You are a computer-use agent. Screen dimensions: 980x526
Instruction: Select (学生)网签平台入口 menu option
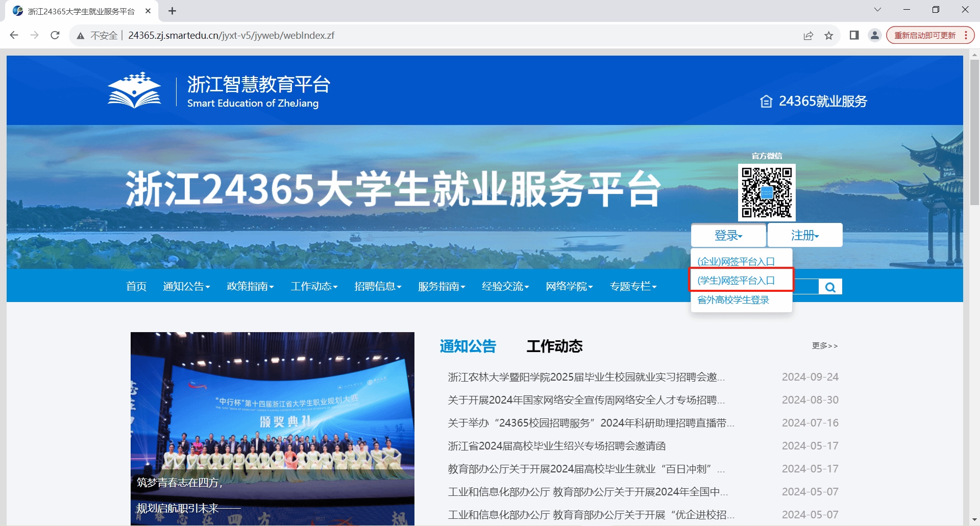[x=736, y=280]
